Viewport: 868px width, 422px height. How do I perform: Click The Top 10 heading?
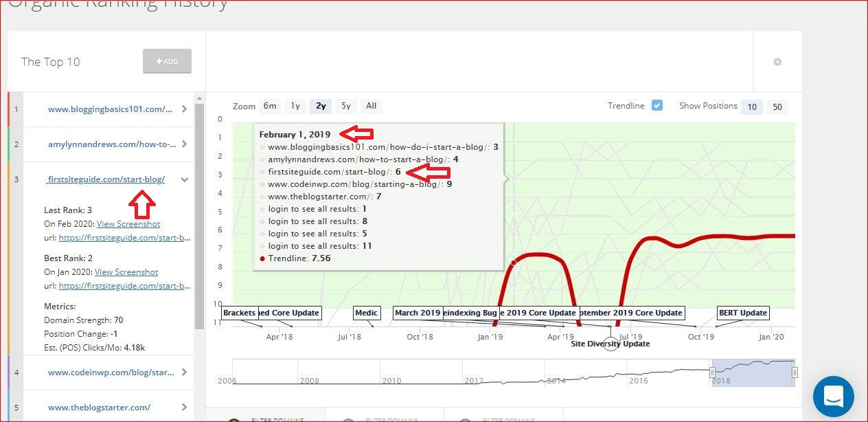(x=50, y=62)
